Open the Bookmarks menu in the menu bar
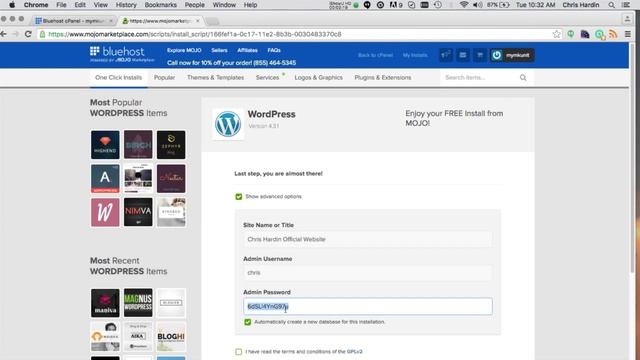The width and height of the screenshot is (640, 360). [x=161, y=5]
